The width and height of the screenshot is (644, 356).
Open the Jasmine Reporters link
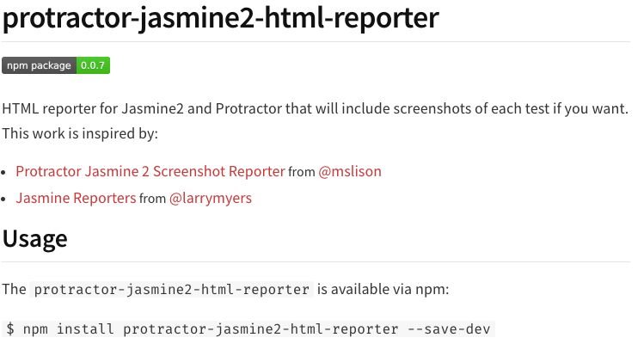click(x=76, y=198)
